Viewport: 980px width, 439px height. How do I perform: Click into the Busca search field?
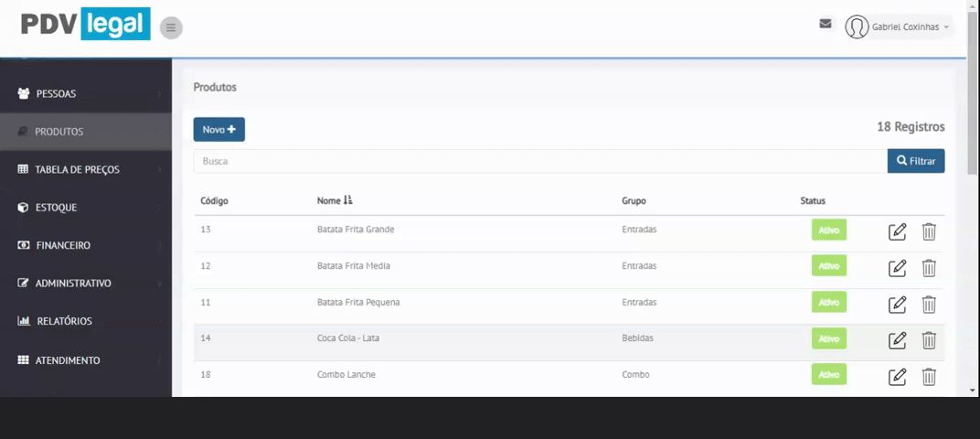(539, 161)
